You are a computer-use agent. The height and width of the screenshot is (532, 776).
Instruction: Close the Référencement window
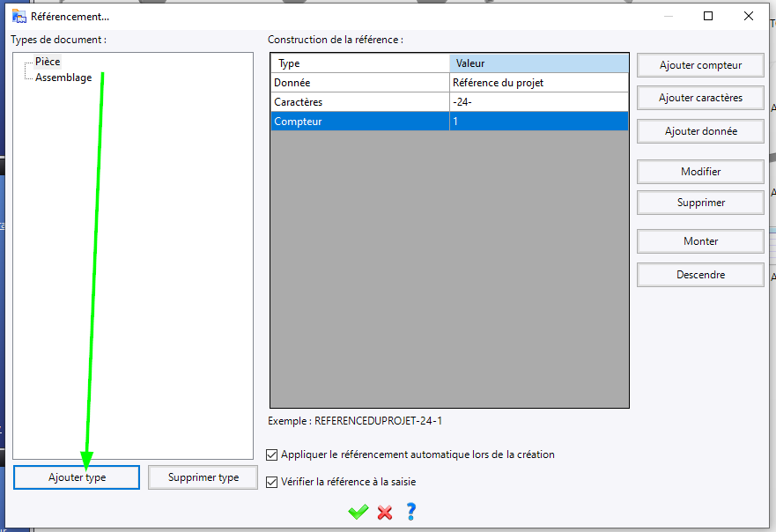749,16
